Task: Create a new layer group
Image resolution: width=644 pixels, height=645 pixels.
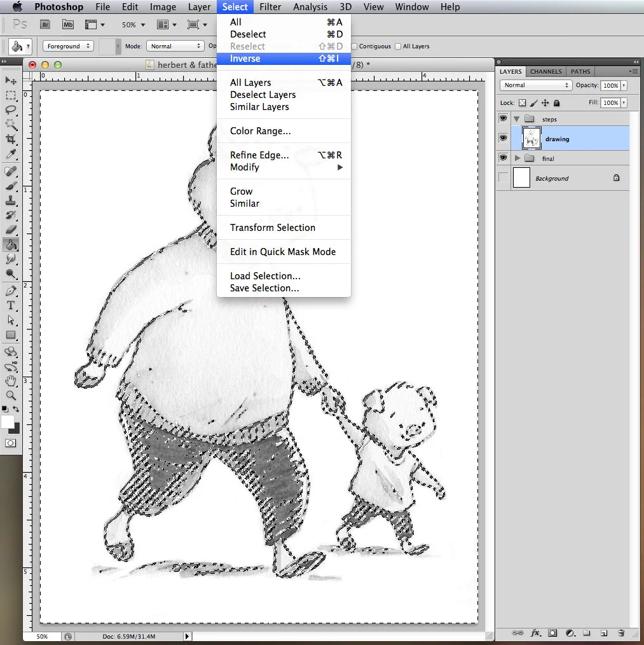Action: click(587, 633)
